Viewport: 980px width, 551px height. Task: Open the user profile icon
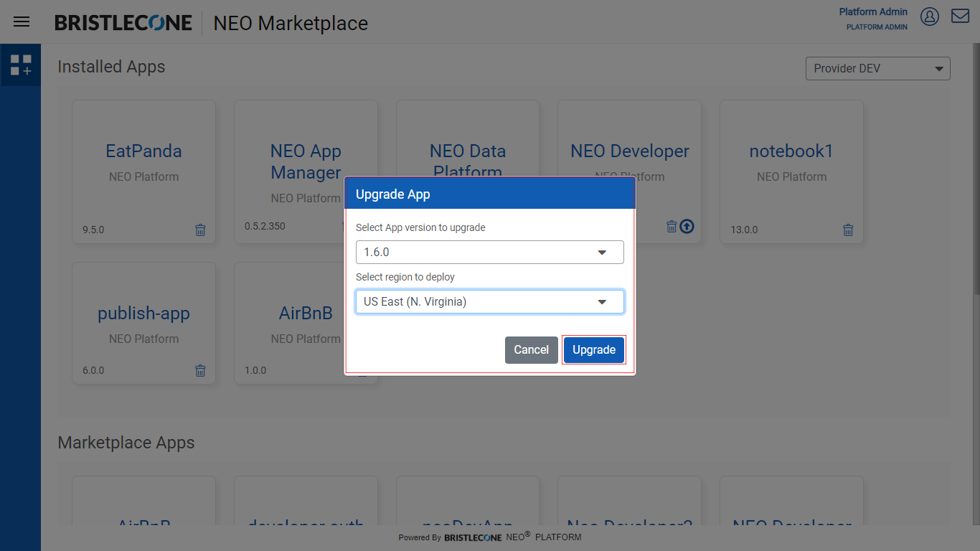coord(930,17)
